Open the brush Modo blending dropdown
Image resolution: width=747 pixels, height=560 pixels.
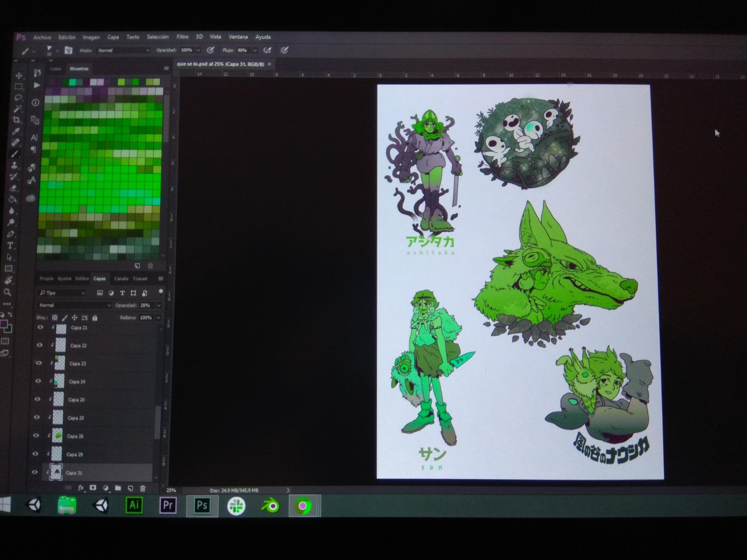click(123, 50)
